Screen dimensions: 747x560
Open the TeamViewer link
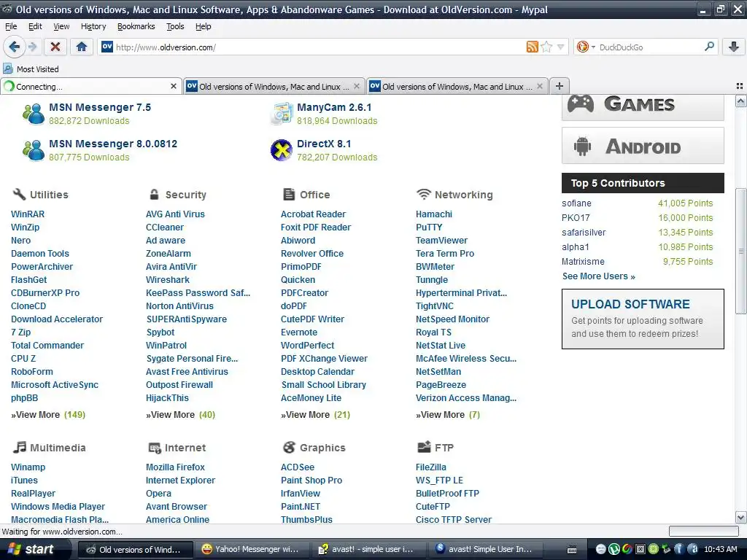[x=441, y=240]
